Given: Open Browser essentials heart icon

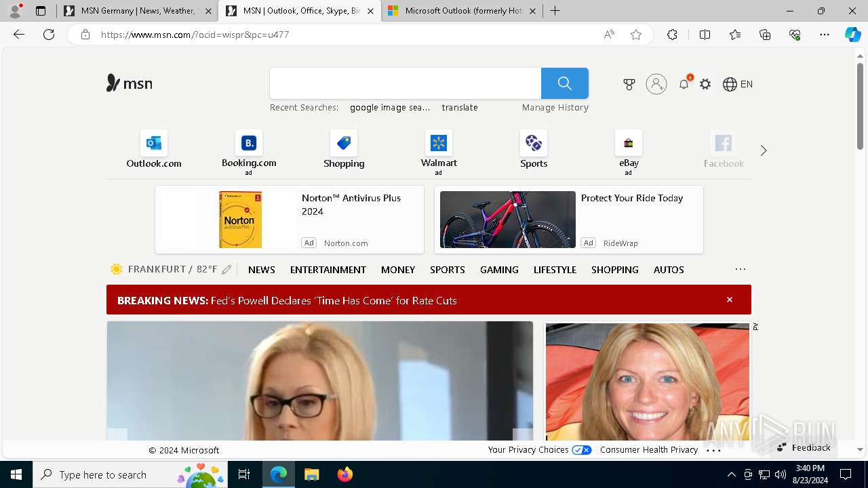Looking at the screenshot, I should pyautogui.click(x=795, y=35).
